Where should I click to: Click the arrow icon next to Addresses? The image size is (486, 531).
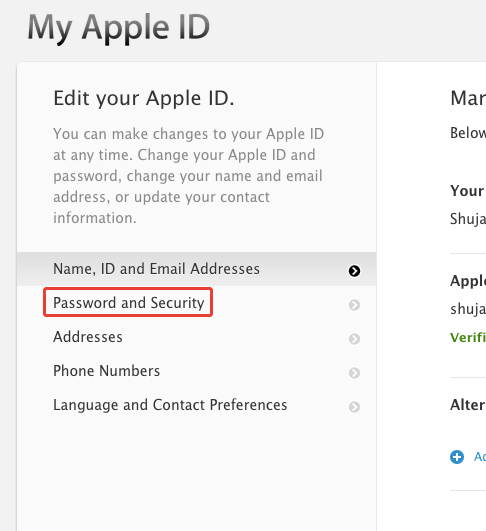[x=354, y=339]
